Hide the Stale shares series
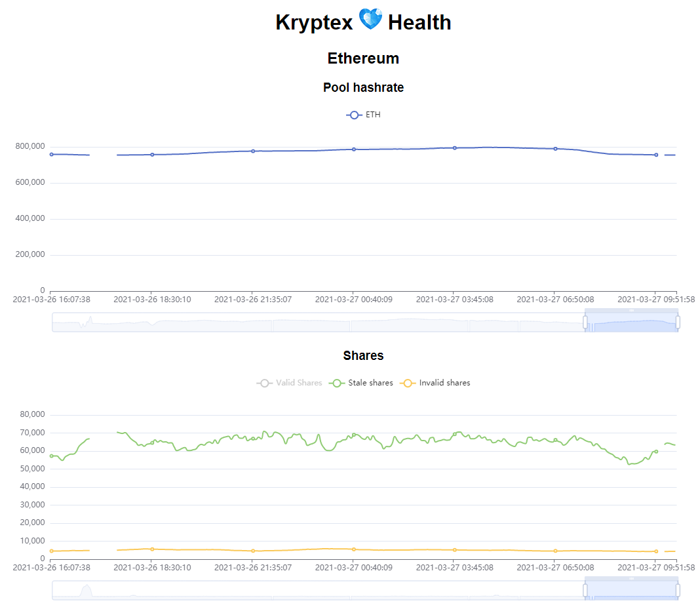Viewport: 700px width, 611px height. 360,383
